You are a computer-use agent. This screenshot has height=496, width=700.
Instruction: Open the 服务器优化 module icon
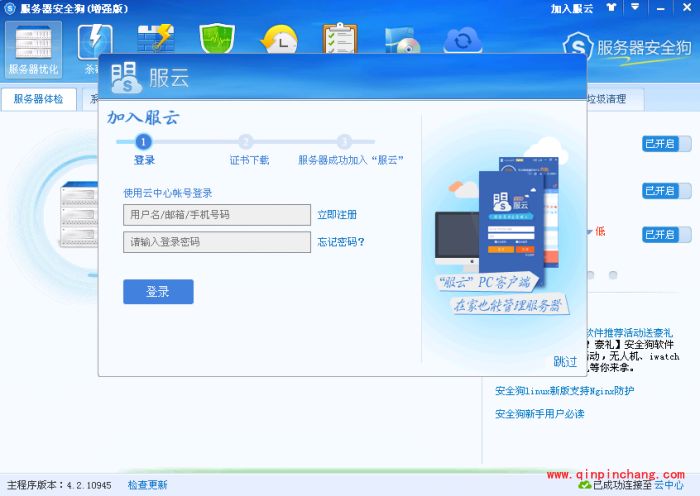(33, 49)
